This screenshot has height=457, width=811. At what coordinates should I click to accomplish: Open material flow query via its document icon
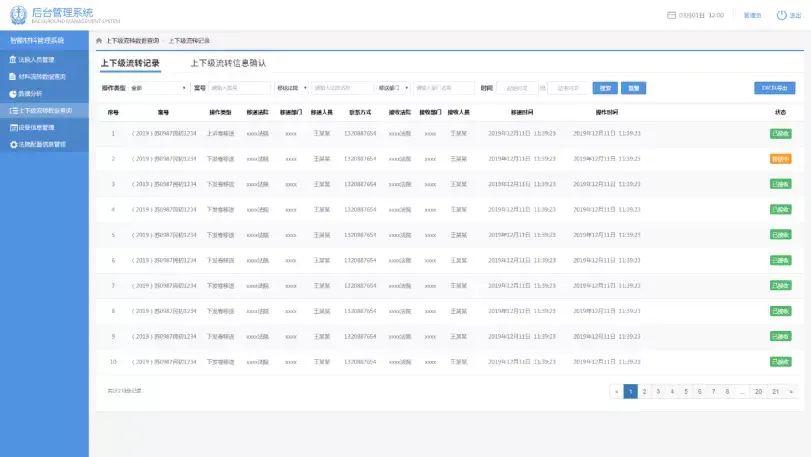(13, 77)
